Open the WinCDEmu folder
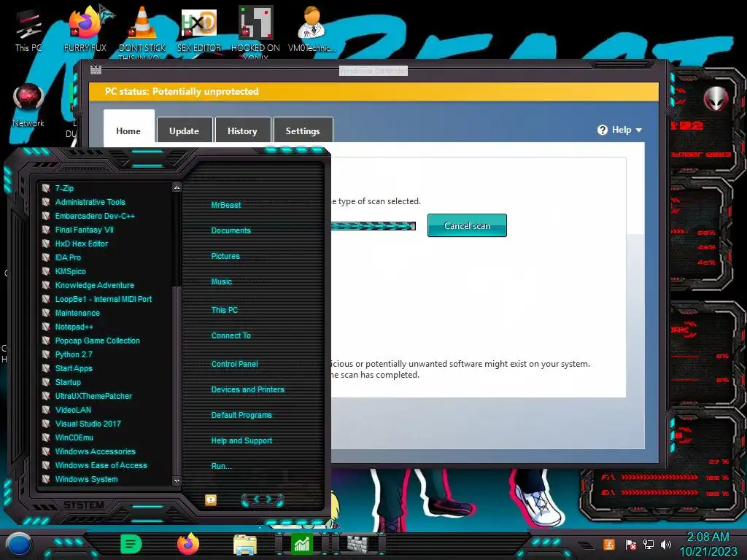Viewport: 747px width, 560px height. click(74, 437)
